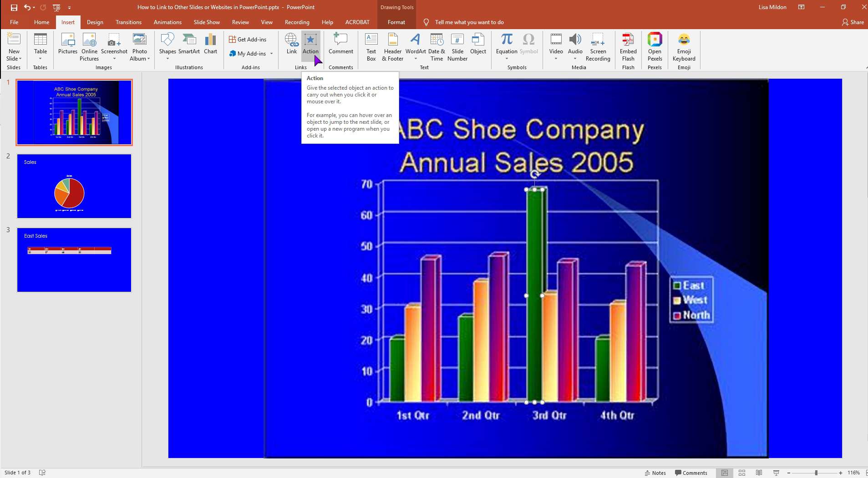Open the ACROBAT tab
868x478 pixels.
point(357,22)
